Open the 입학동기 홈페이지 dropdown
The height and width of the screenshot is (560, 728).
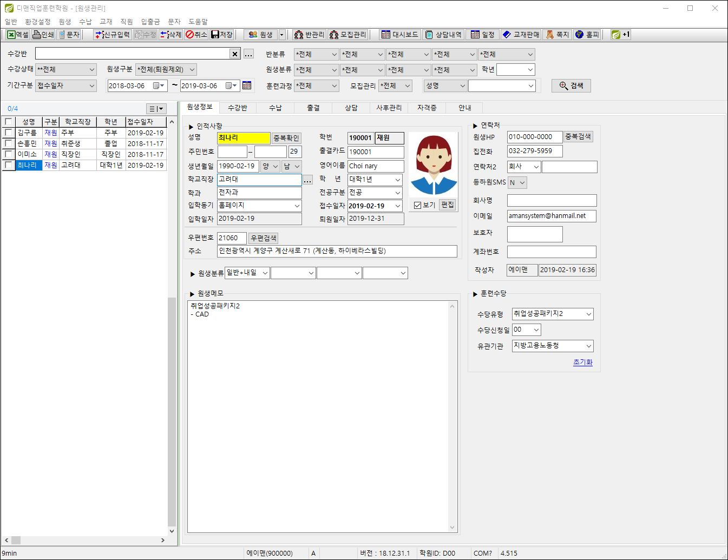(x=259, y=206)
